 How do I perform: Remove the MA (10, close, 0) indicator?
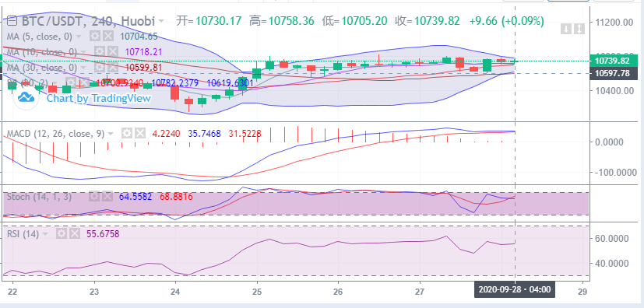(113, 51)
